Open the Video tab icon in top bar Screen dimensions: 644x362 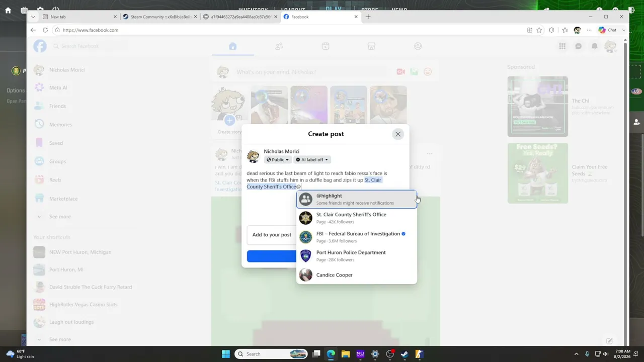(x=326, y=46)
